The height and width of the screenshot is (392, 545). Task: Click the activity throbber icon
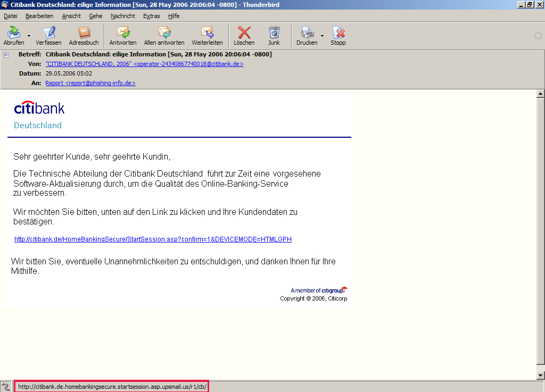tap(538, 36)
